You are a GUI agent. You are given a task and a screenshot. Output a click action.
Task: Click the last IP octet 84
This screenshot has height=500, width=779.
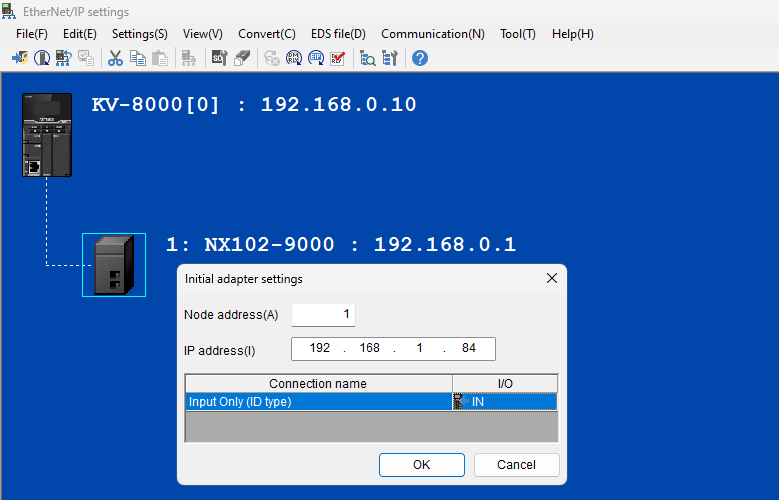pyautogui.click(x=468, y=348)
